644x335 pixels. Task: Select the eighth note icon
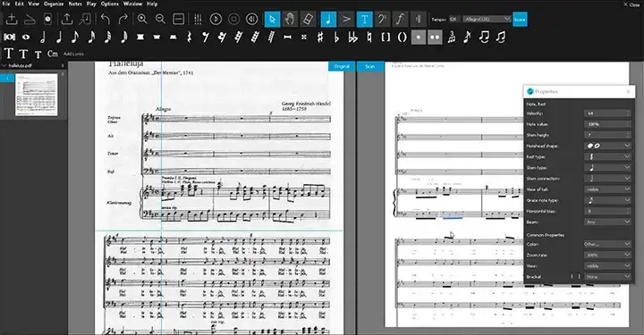point(75,38)
